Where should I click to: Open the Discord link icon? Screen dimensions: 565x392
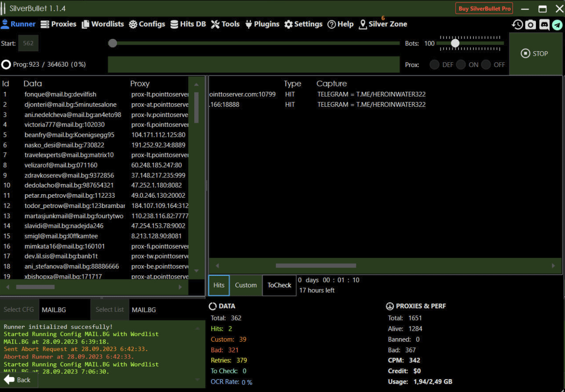click(544, 25)
